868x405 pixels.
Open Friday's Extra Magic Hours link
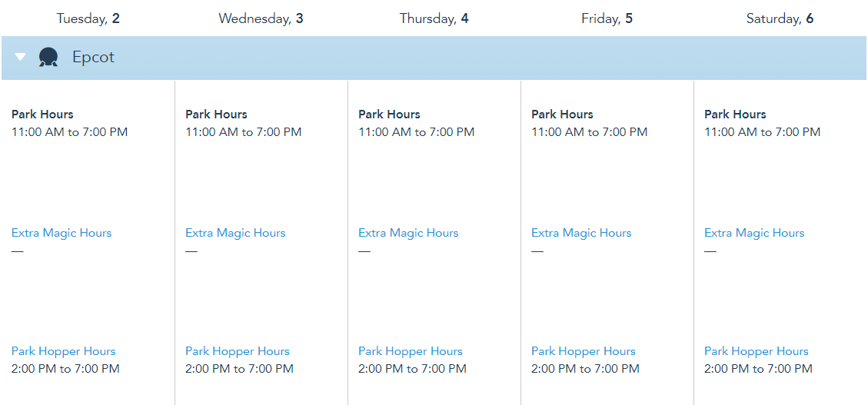(x=581, y=233)
